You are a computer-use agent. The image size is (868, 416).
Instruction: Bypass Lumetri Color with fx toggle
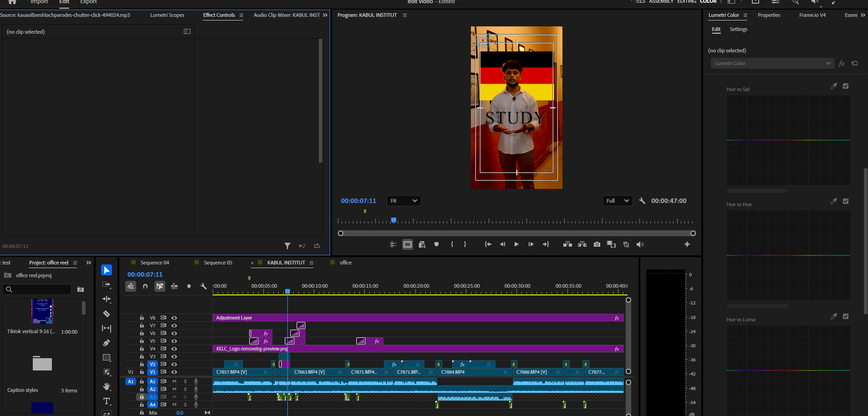point(842,63)
